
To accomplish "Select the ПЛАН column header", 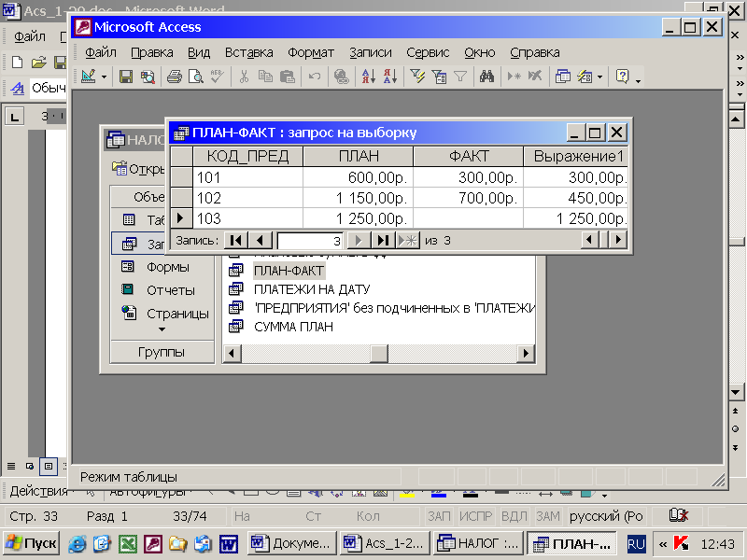I will 359,156.
